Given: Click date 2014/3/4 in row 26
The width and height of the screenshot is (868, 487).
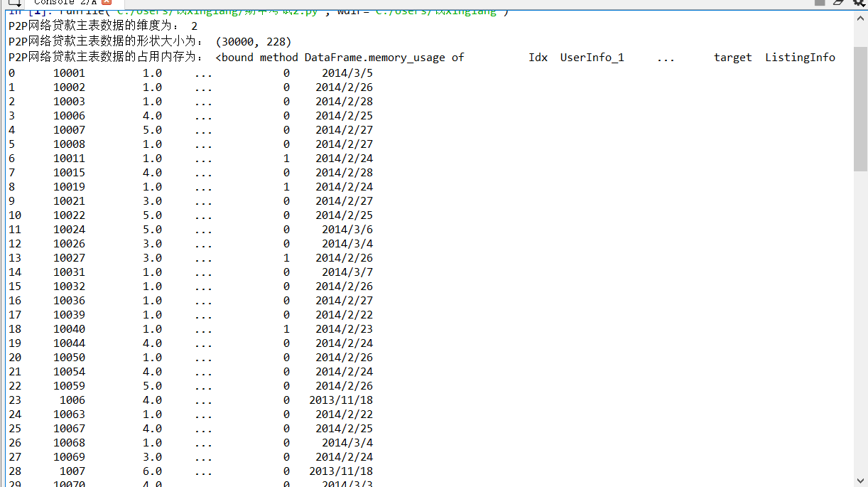Looking at the screenshot, I should tap(347, 442).
